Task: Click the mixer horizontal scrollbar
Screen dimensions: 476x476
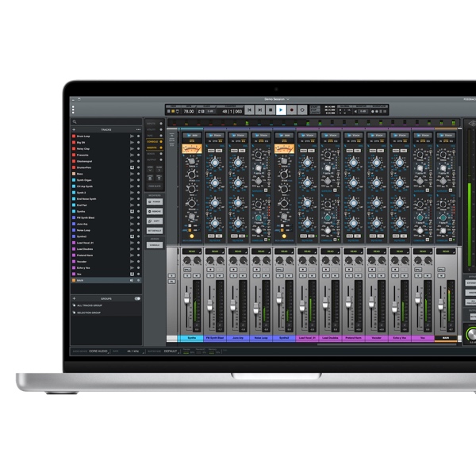Action: [387, 344]
